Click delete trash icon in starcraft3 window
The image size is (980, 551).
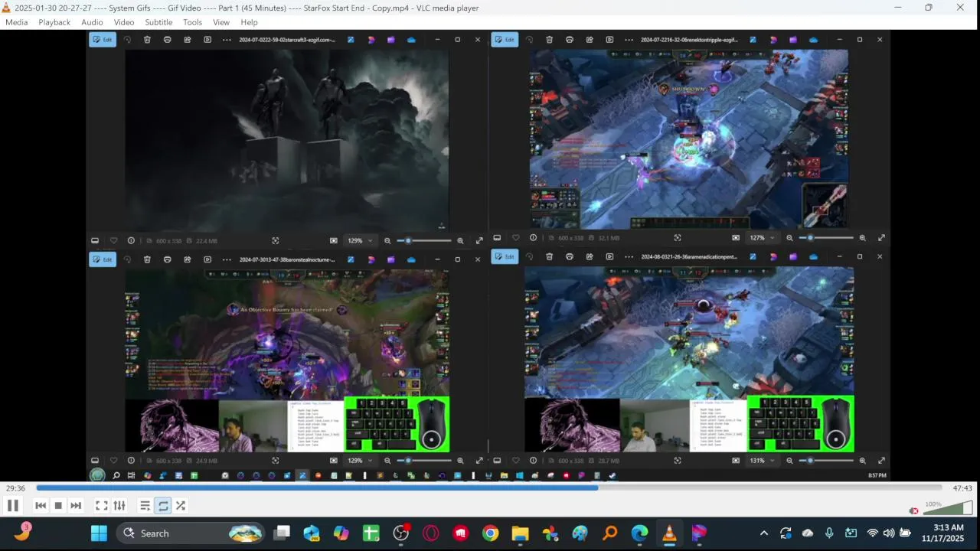click(147, 40)
